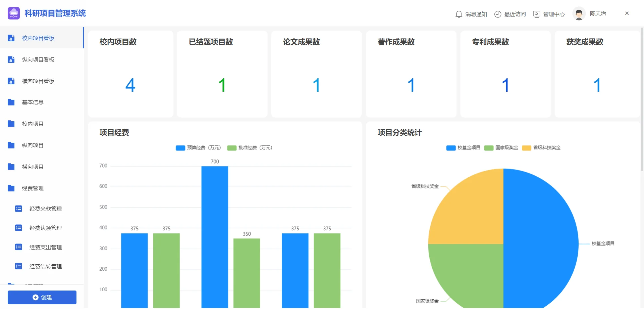This screenshot has height=309, width=644.
Task: Click the list icon beside 经费认领管理
Action: click(x=18, y=228)
